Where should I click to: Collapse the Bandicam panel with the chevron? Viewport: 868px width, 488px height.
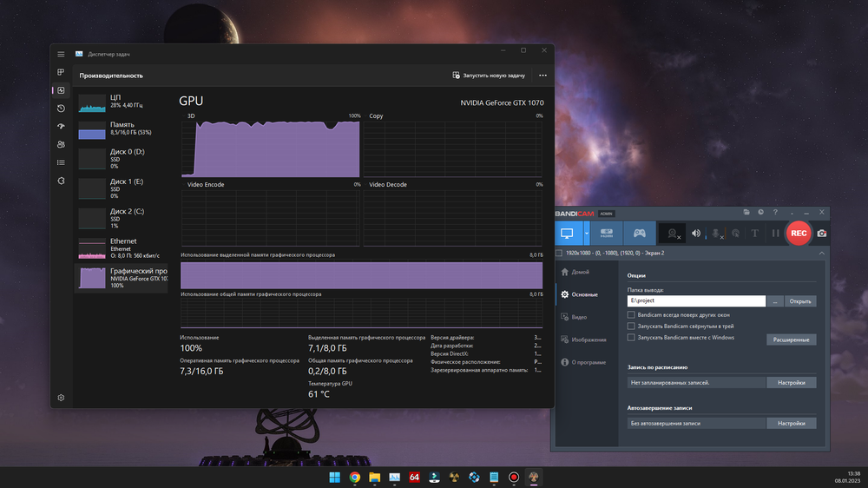tap(821, 253)
